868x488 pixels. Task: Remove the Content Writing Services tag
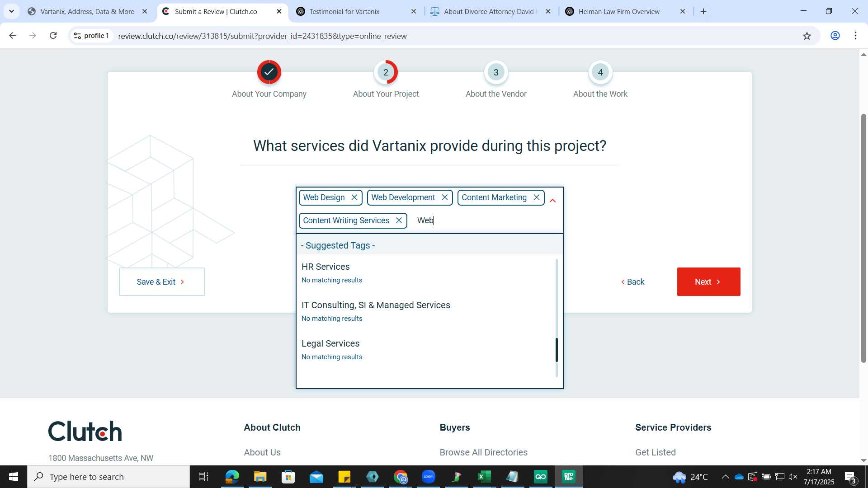tap(399, 221)
